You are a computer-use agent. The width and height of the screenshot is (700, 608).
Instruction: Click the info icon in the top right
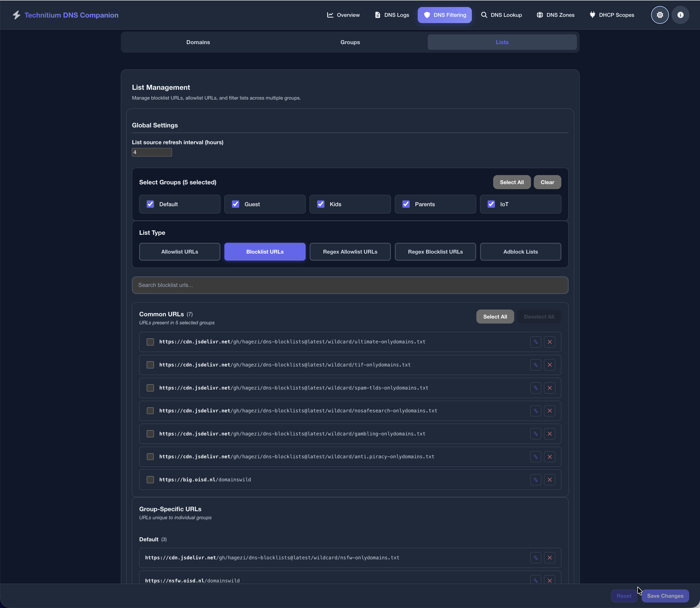(x=680, y=15)
